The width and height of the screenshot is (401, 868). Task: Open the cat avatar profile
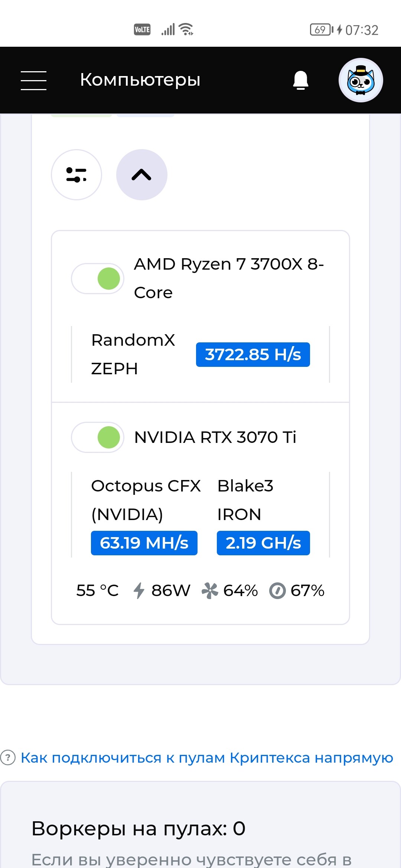coord(361,80)
